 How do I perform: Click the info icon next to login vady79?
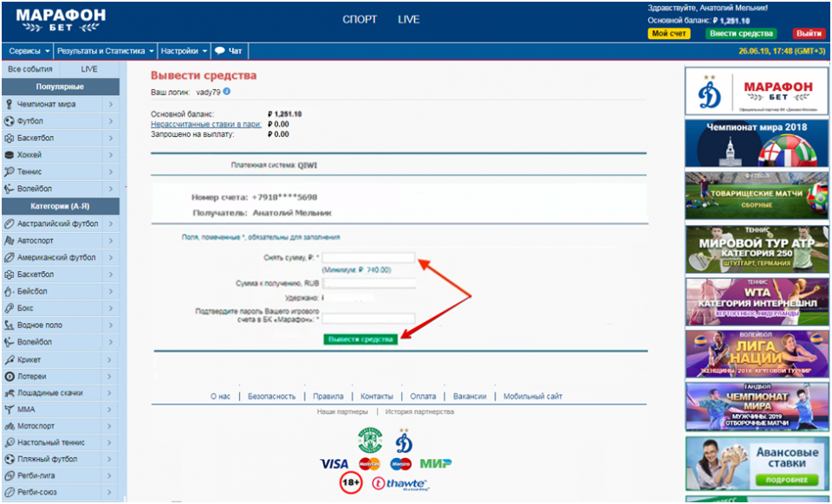point(226,91)
